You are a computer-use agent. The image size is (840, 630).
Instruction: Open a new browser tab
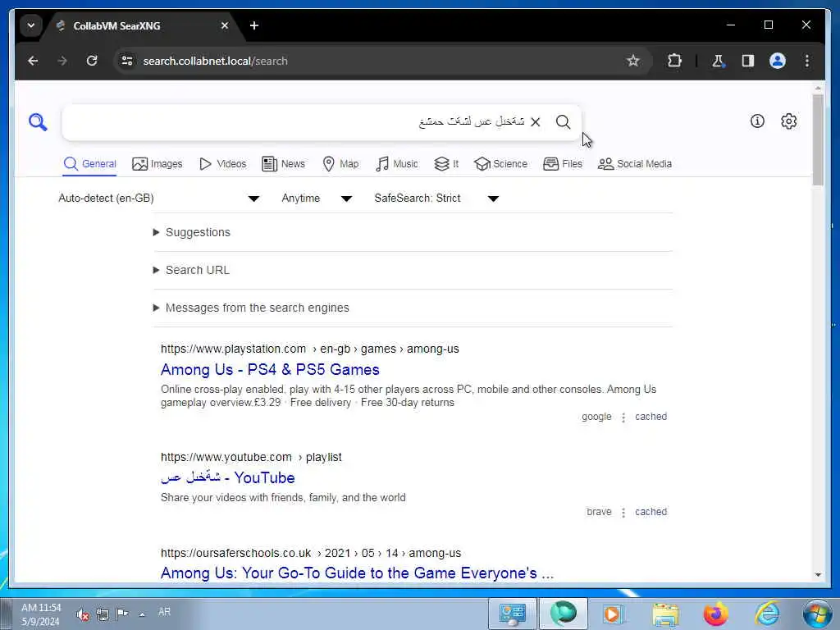(x=254, y=25)
